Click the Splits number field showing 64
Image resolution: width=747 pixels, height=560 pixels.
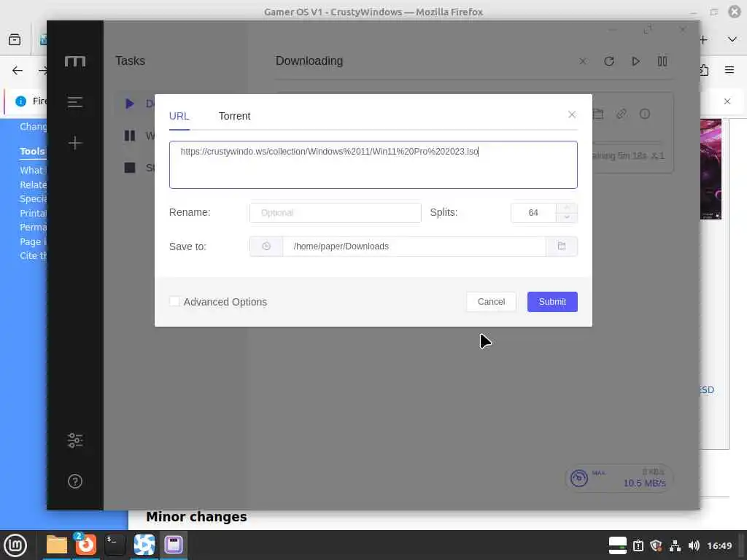coord(533,213)
